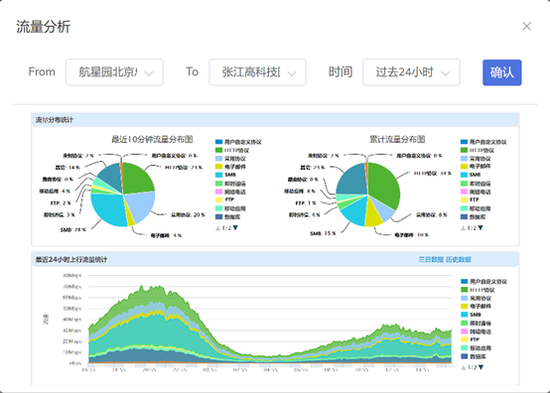Click 累计流量分布图 chart title
Viewport: 550px width, 393px height.
point(397,139)
